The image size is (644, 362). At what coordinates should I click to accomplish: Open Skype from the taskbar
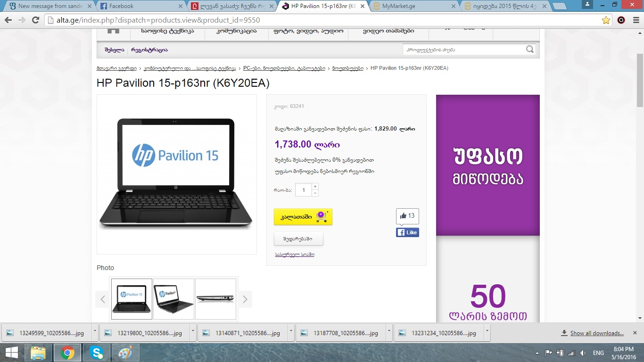[97, 353]
